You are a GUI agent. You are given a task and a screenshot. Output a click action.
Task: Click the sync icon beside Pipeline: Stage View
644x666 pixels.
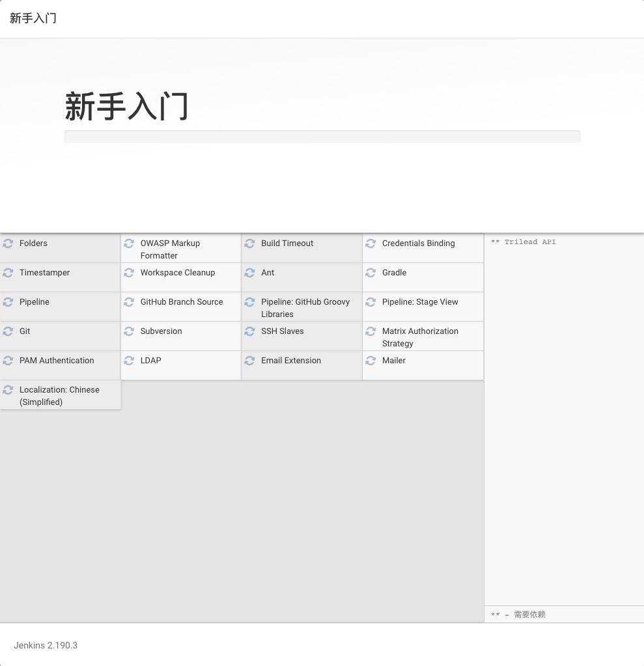pyautogui.click(x=371, y=302)
